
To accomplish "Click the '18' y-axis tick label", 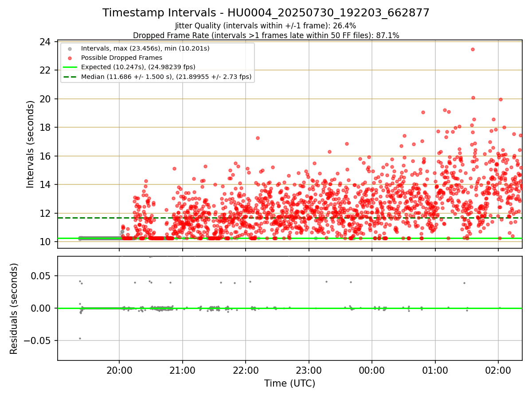I will (x=45, y=127).
